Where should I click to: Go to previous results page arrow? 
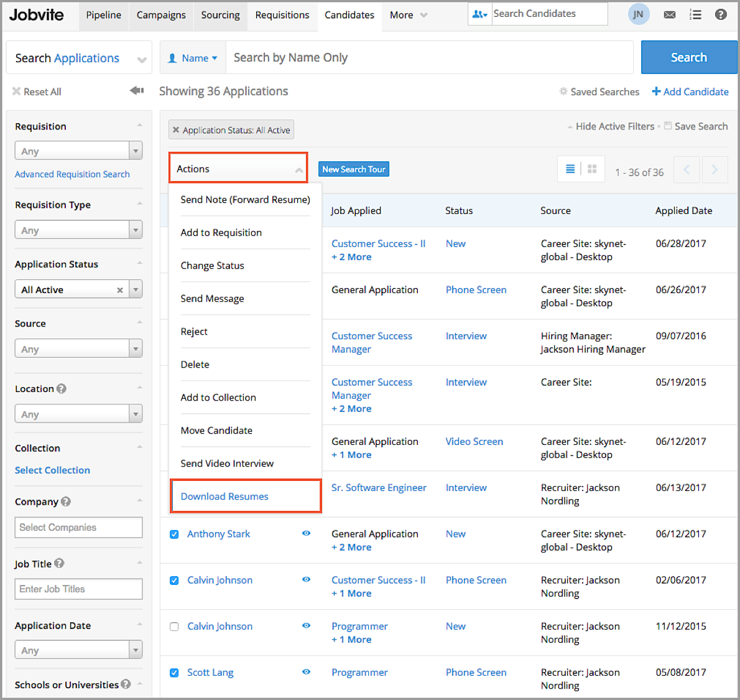coord(687,169)
